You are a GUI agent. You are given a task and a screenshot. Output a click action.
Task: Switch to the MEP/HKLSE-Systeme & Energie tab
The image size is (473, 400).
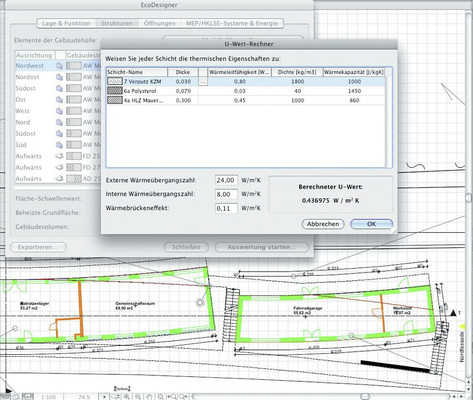(232, 23)
